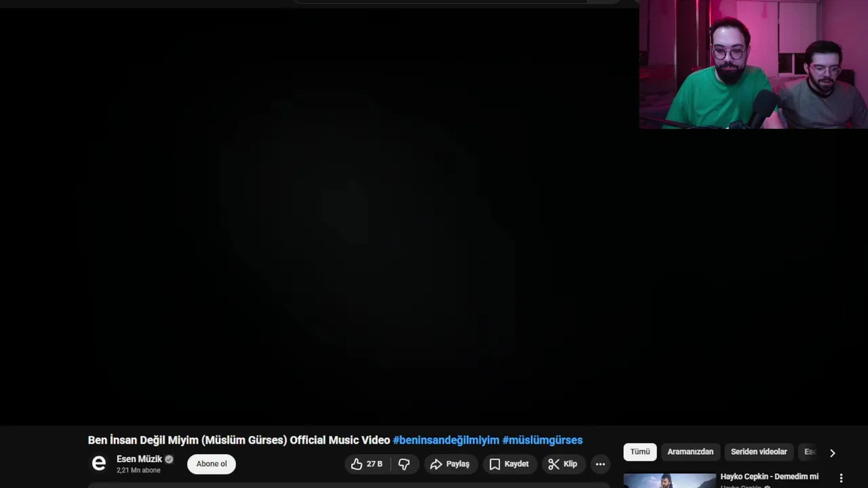This screenshot has height=488, width=868.
Task: Open the Esen Müzik channel avatar
Action: coord(99,464)
